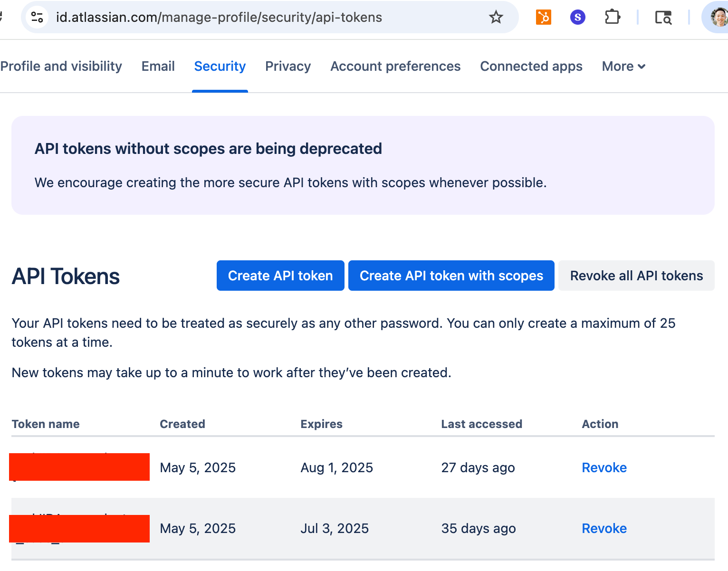728x571 pixels.
Task: Open the HubSpot extension icon
Action: coord(543,18)
